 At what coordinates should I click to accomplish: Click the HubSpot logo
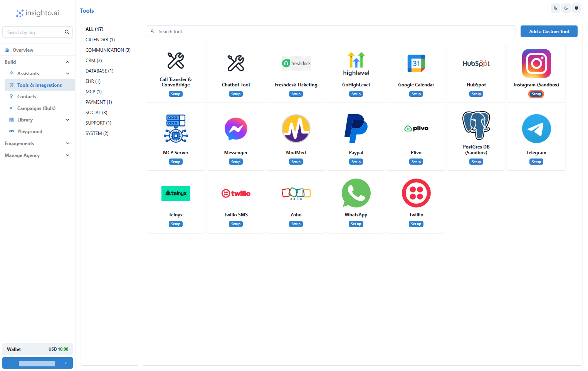(x=476, y=63)
